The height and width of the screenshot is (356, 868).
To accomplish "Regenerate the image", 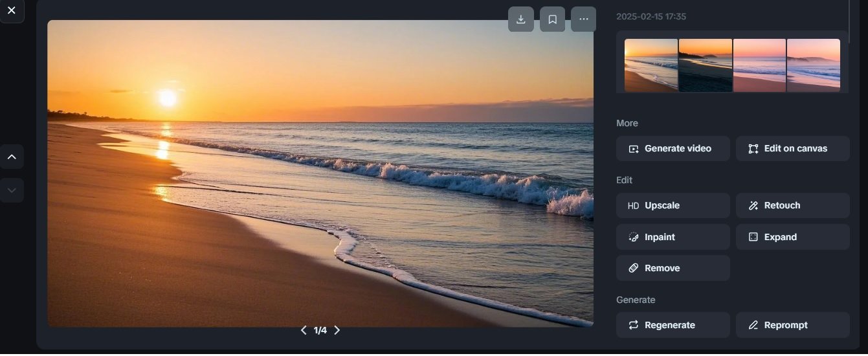I will tap(673, 325).
